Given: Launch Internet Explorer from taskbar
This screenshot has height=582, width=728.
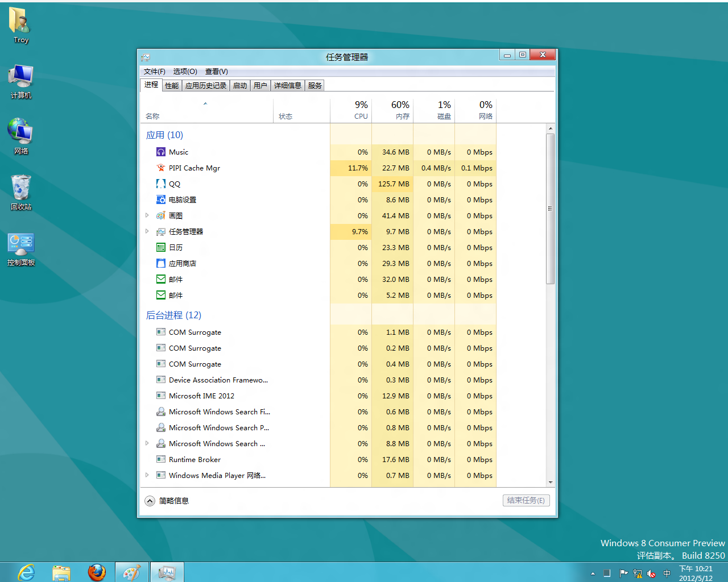Looking at the screenshot, I should (x=26, y=572).
